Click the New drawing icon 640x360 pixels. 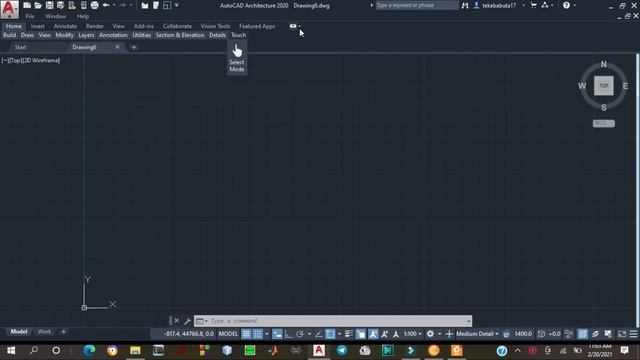[27, 5]
